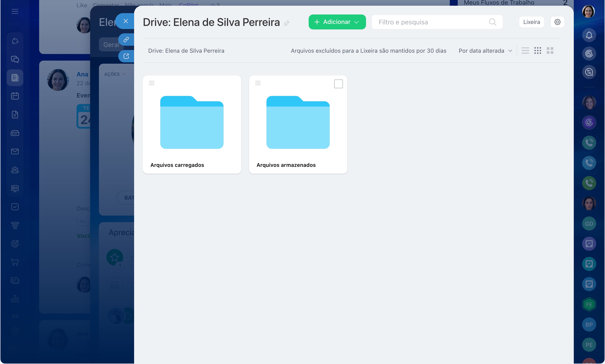
Task: Open Arquivos armazenados folder actions menu
Action: (x=258, y=83)
